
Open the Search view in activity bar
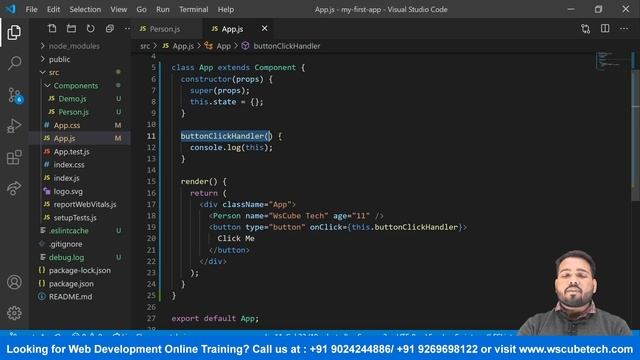tap(14, 63)
